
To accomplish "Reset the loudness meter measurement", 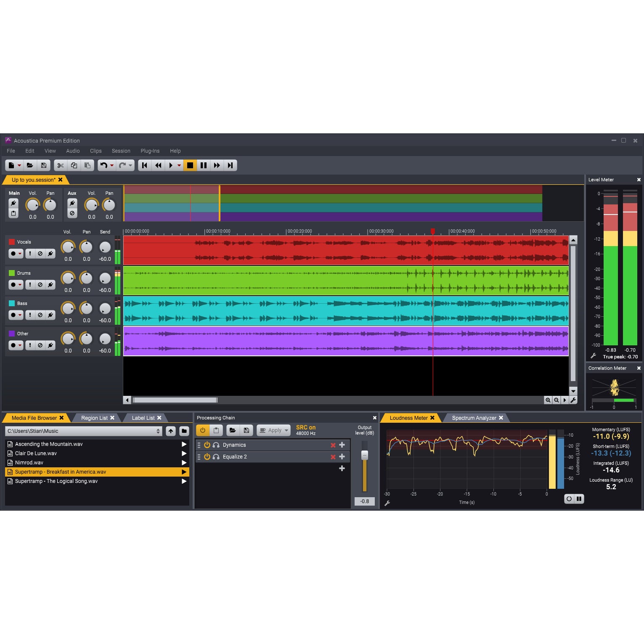I will (569, 499).
